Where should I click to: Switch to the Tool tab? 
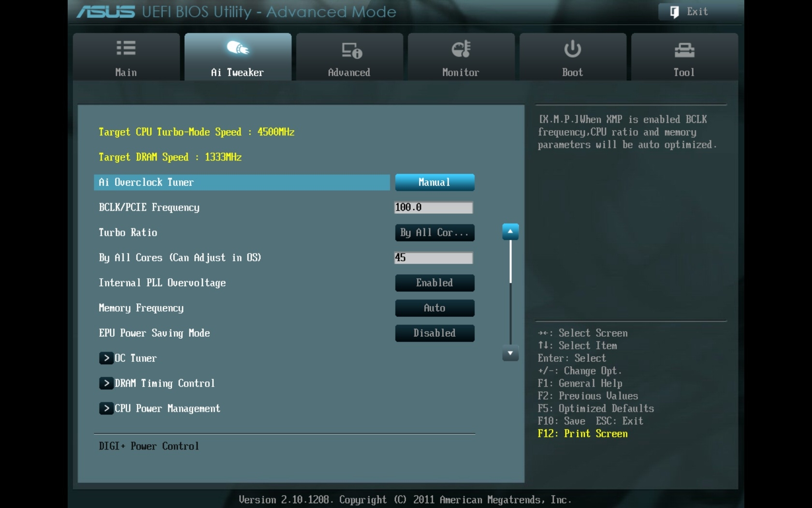click(x=684, y=57)
